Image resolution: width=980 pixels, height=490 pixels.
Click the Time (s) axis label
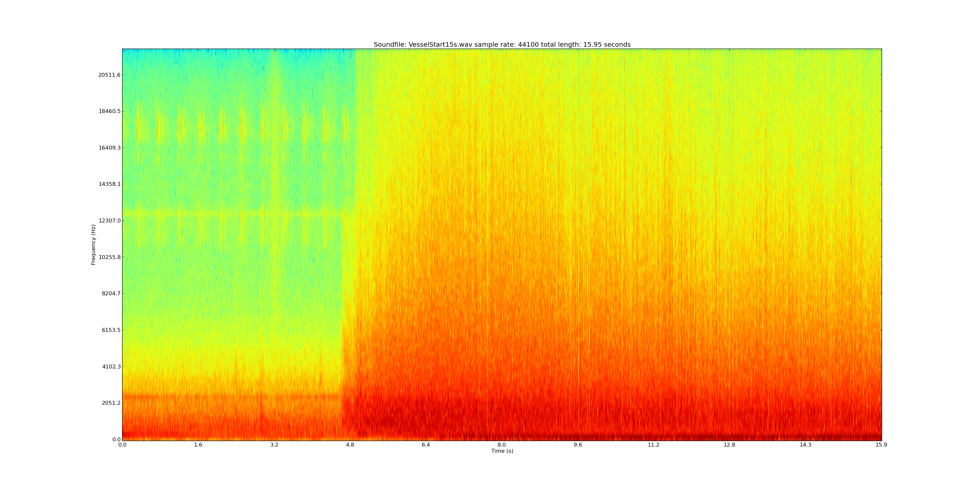[502, 451]
